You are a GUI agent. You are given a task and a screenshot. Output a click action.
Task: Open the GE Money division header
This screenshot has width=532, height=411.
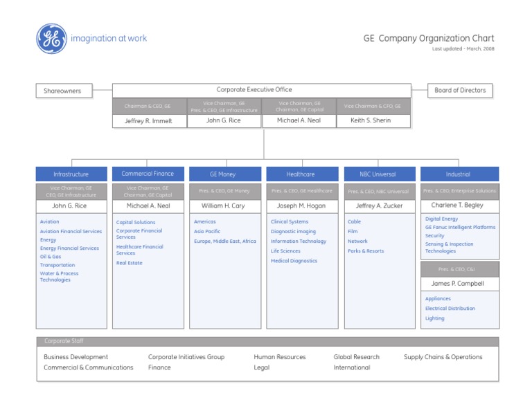tap(225, 174)
